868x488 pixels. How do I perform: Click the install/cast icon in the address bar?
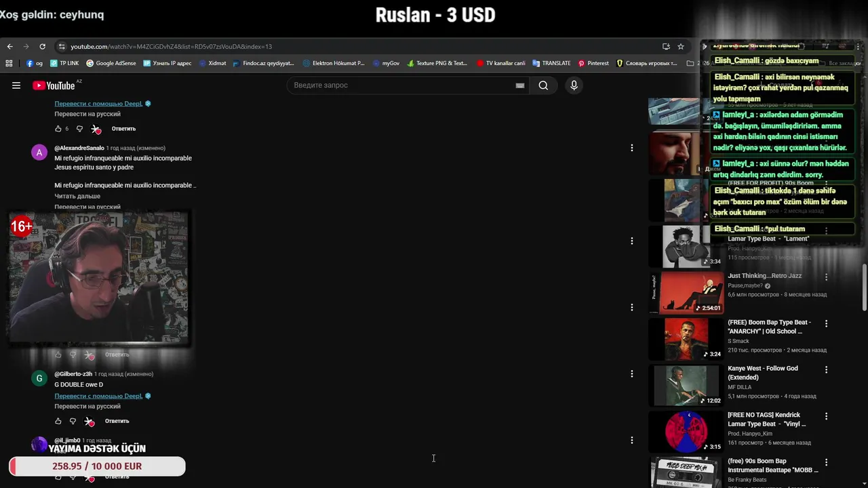tap(666, 47)
